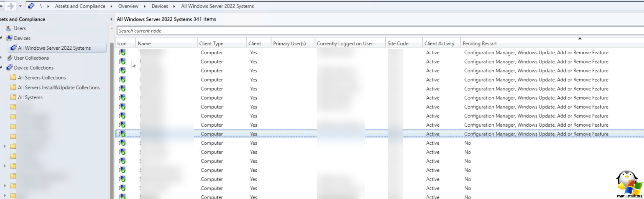Viewport: 644px width, 199px height.
Task: Expand the breadcrumb arrow before All Windows Server 2022 Systems
Action: pos(174,6)
